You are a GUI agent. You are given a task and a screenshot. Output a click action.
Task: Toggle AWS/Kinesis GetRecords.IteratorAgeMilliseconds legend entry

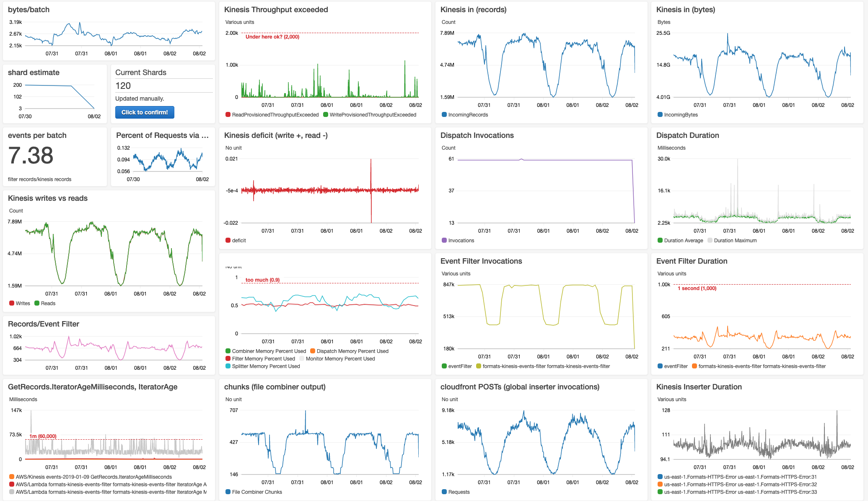coord(91,477)
